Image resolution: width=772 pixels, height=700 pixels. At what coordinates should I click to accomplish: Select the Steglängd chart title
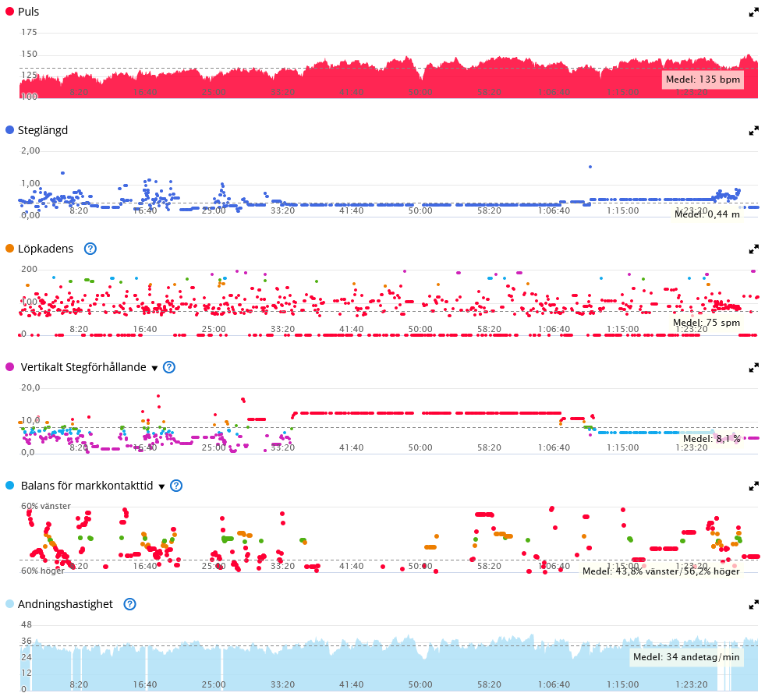[43, 130]
